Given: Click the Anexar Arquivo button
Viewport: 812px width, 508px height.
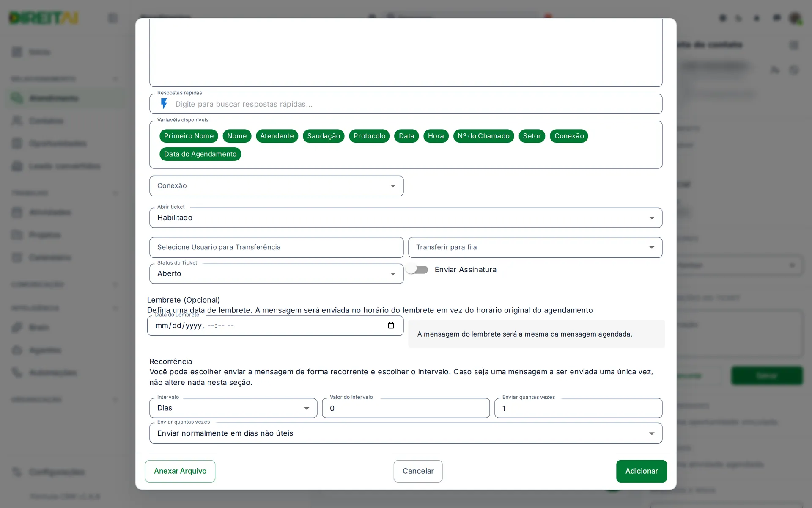Looking at the screenshot, I should (180, 471).
